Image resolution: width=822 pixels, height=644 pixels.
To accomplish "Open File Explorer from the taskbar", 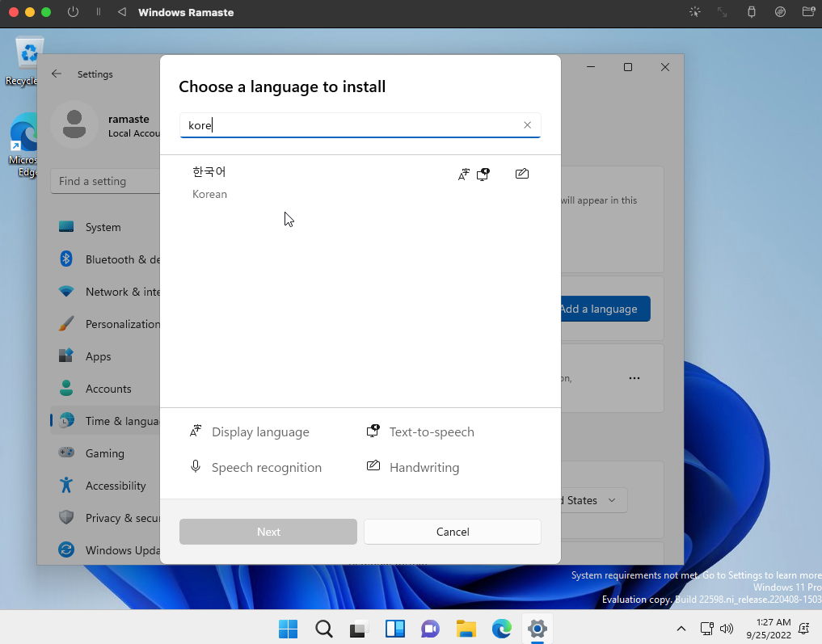I will click(x=466, y=629).
